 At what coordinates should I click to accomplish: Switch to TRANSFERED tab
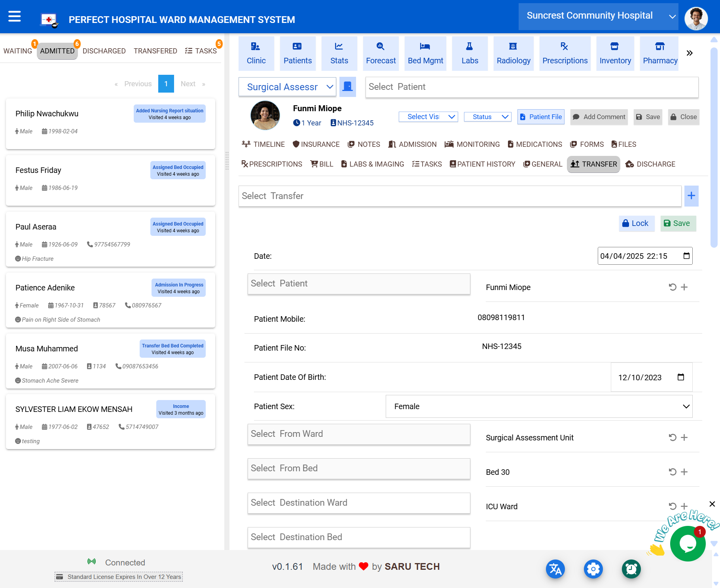coord(155,51)
